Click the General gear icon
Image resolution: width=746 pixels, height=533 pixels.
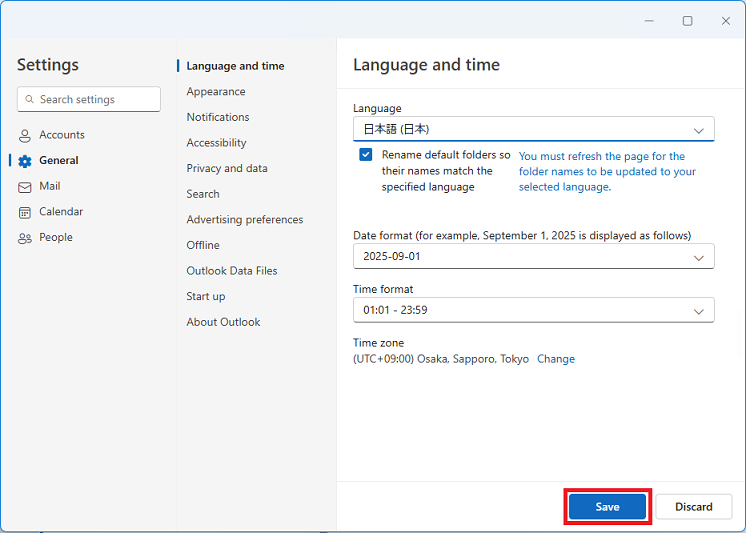click(x=25, y=161)
